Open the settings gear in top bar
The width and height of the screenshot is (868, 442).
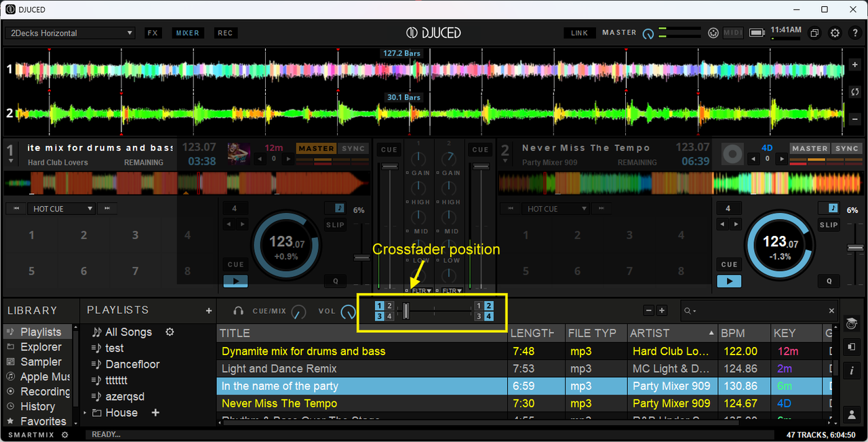click(x=835, y=33)
